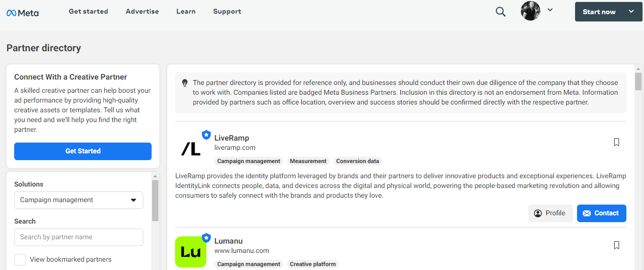Open the search magnifier icon
The height and width of the screenshot is (270, 644).
pyautogui.click(x=500, y=12)
